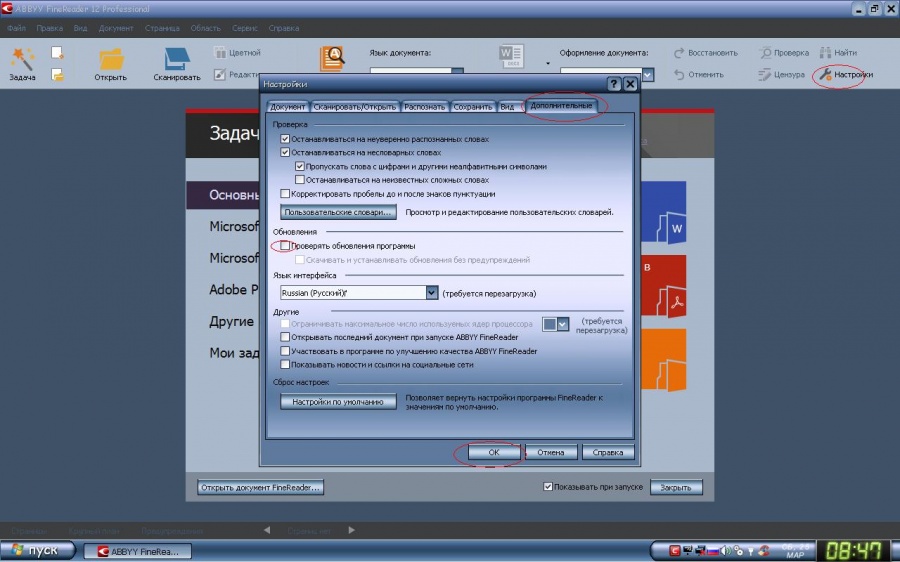Viewport: 900px width, 562px height.
Task: Enable Корректировать пробелы до и после знаков
Action: [285, 194]
